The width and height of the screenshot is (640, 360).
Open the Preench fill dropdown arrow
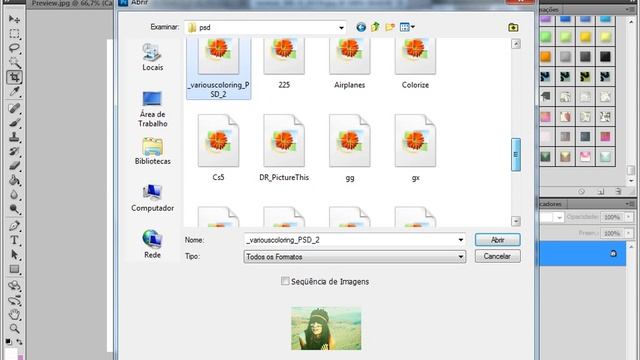coord(629,233)
